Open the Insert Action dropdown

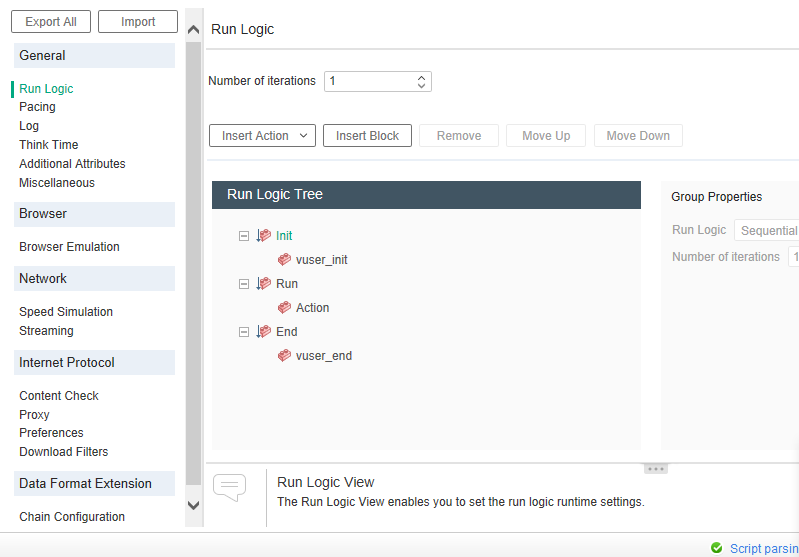click(x=262, y=136)
